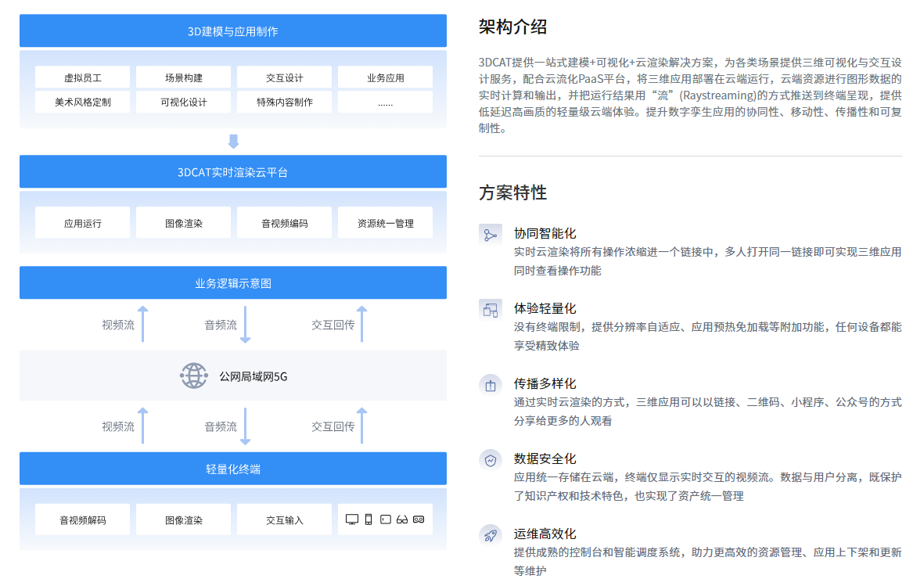Select the 3D建模与应用制作 header bar
This screenshot has width=924, height=586.
(x=233, y=31)
